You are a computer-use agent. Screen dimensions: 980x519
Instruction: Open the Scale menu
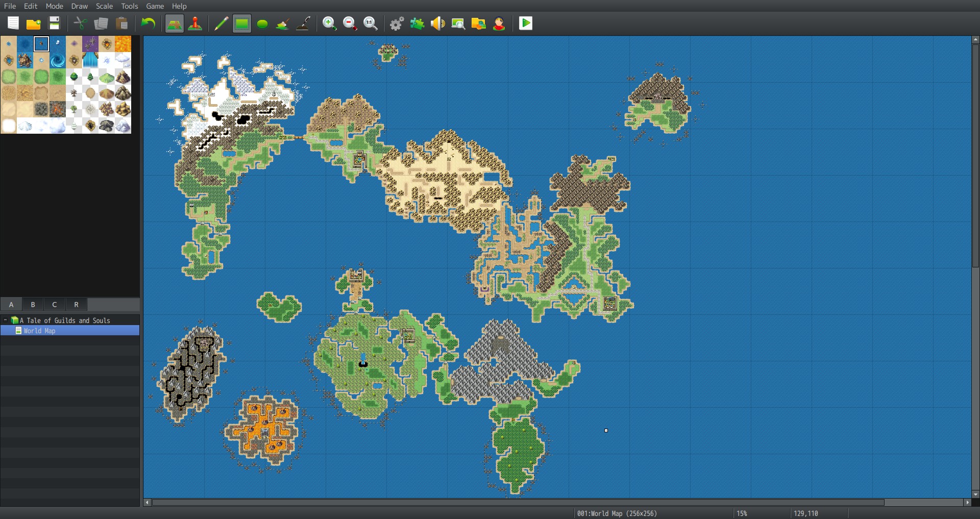(x=104, y=6)
